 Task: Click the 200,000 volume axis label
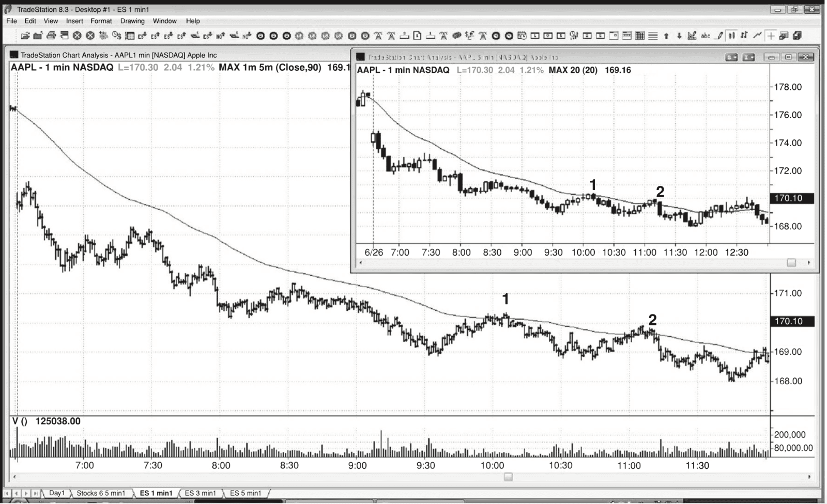pyautogui.click(x=790, y=435)
